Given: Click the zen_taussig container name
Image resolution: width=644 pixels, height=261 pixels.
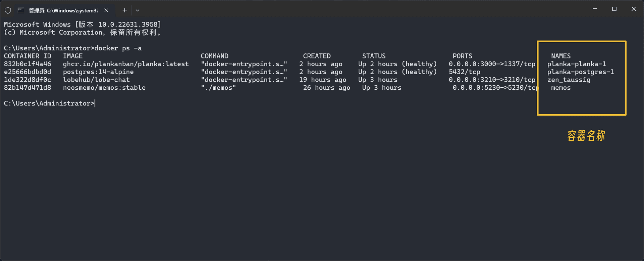Looking at the screenshot, I should pos(569,80).
